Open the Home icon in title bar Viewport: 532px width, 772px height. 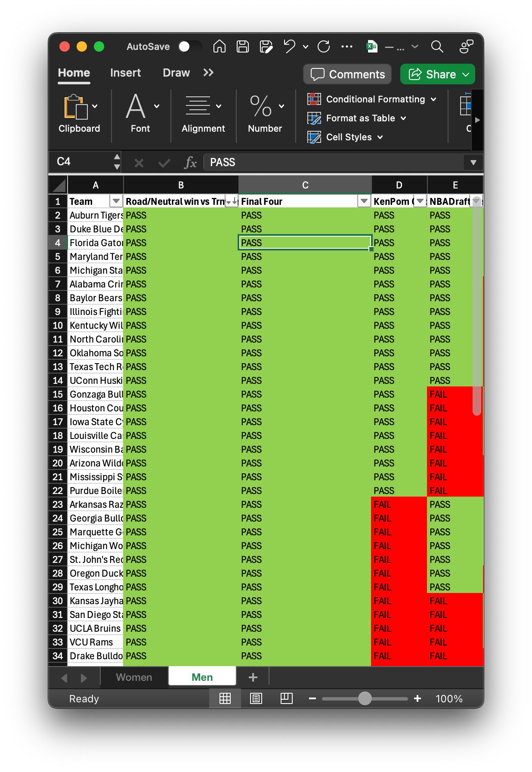[220, 46]
